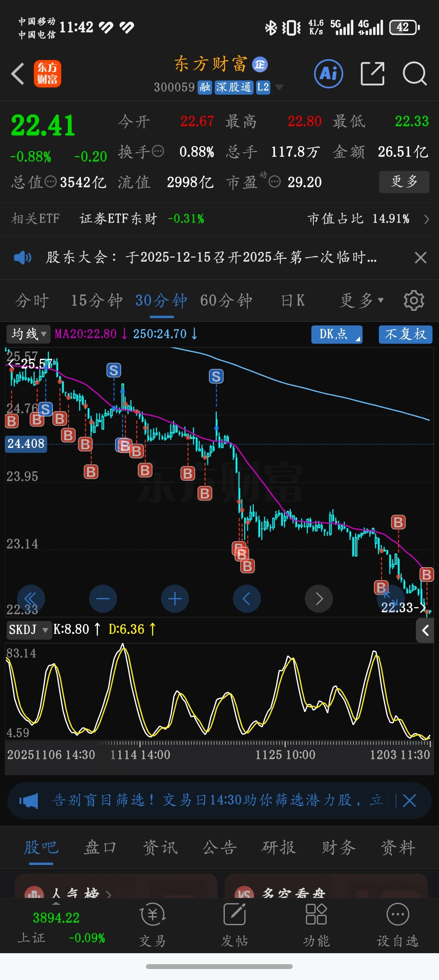Jump chart to earliest with double-arrow
Viewport: 439px width, 980px height.
coord(31,599)
